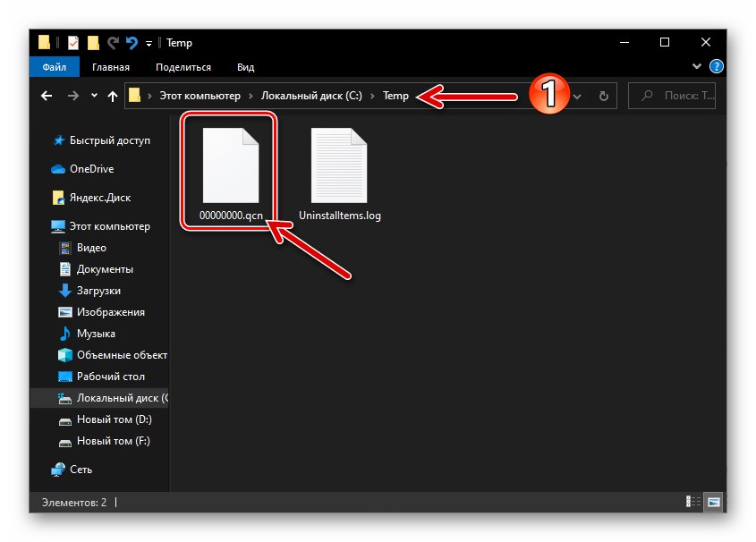Click the Up one level arrow
The image size is (756, 542).
point(113,96)
